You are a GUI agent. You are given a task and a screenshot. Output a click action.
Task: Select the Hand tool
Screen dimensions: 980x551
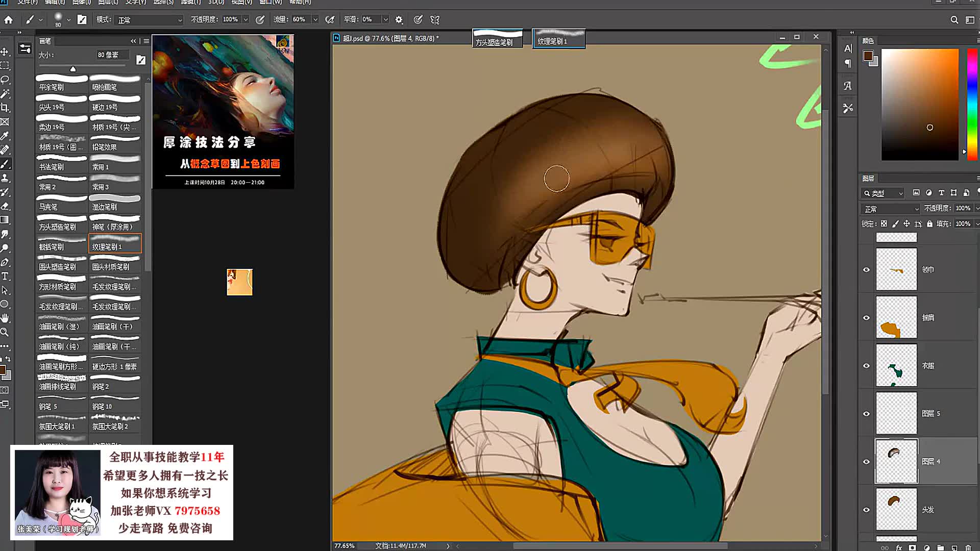point(5,318)
